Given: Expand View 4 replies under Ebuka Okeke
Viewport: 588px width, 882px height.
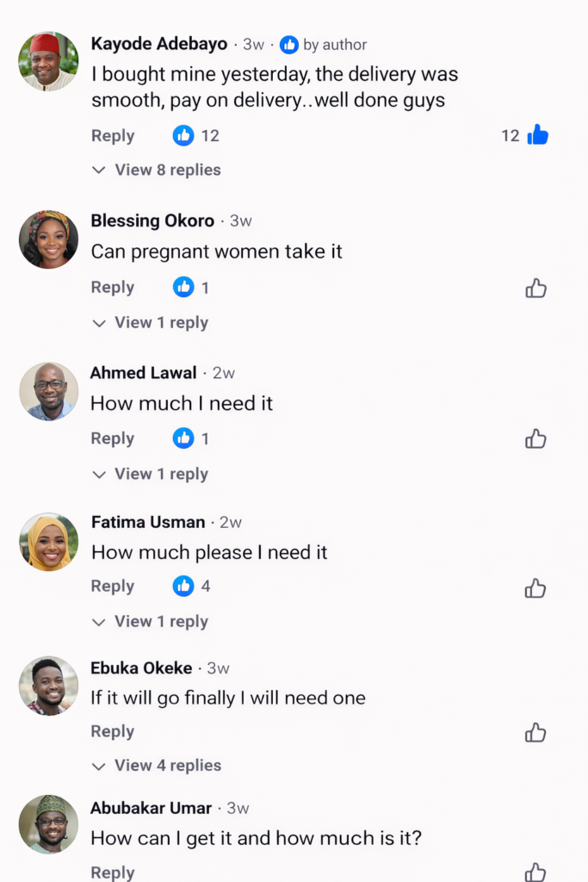Looking at the screenshot, I should (158, 766).
